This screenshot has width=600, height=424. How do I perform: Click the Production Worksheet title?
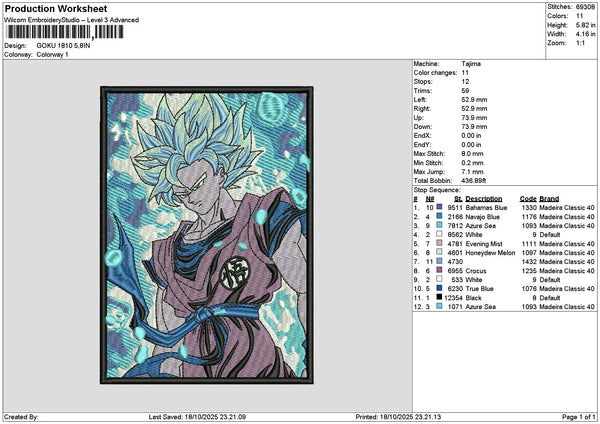pos(56,8)
